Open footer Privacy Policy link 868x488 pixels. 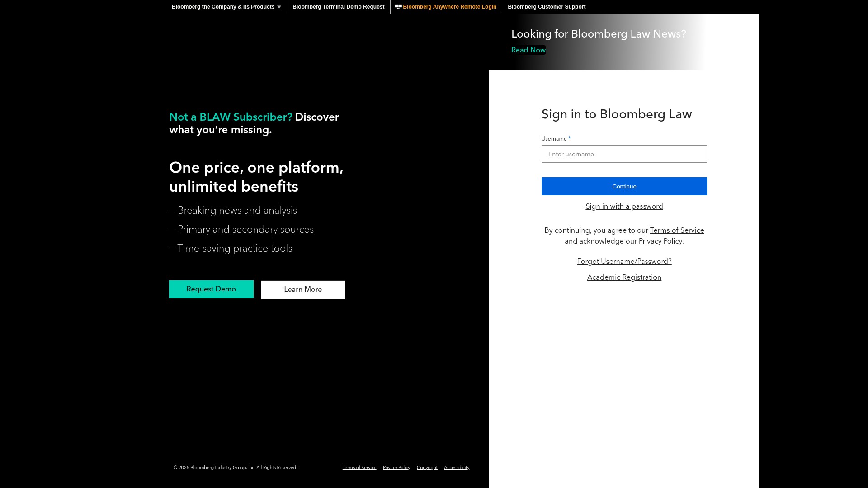[x=396, y=468]
